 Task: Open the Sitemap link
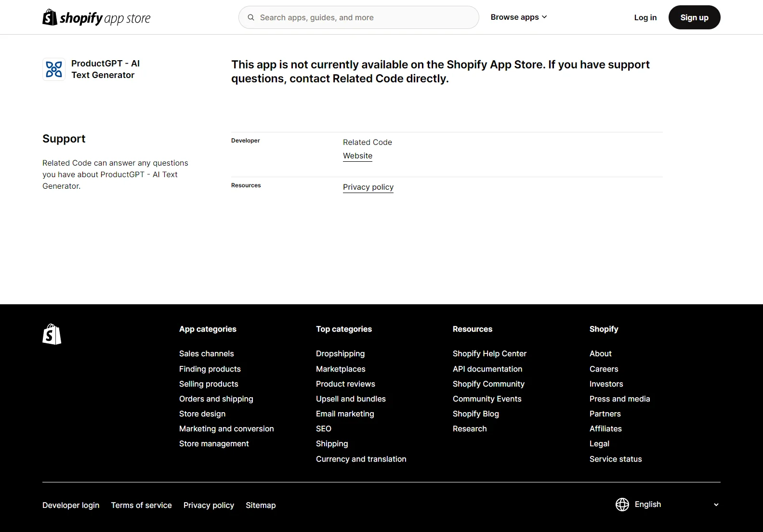261,506
